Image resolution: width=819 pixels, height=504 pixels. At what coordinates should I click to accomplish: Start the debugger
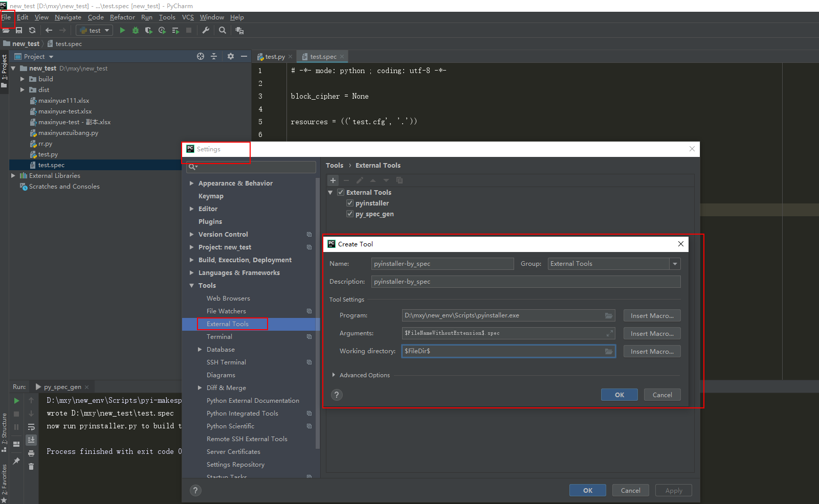[x=135, y=30]
